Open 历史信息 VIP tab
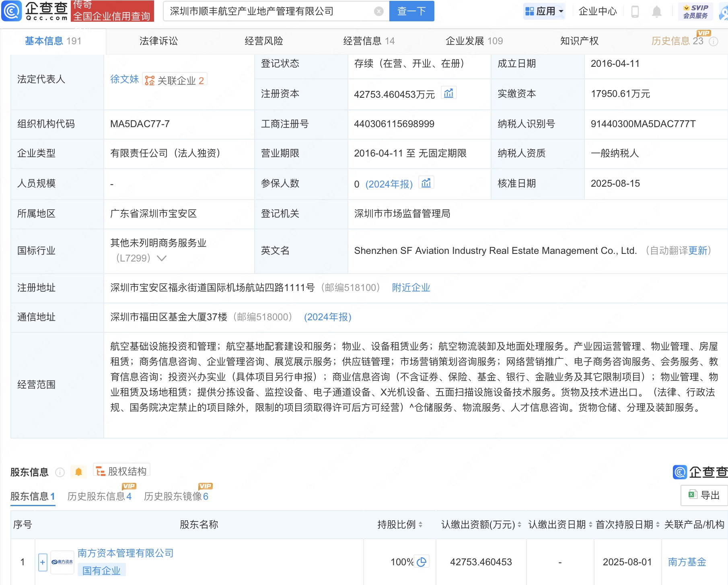The height and width of the screenshot is (585, 728). [x=677, y=41]
